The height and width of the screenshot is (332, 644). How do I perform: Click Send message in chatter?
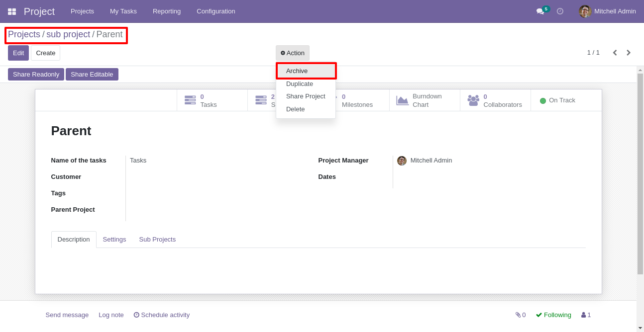(x=67, y=315)
